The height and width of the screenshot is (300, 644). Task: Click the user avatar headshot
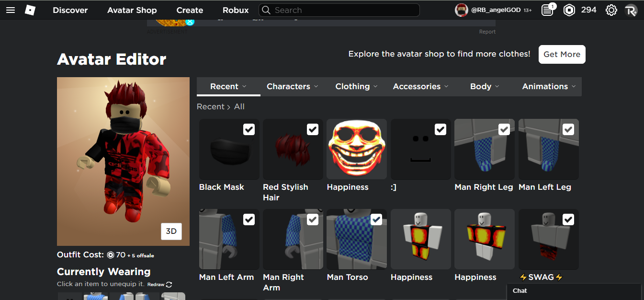point(461,10)
